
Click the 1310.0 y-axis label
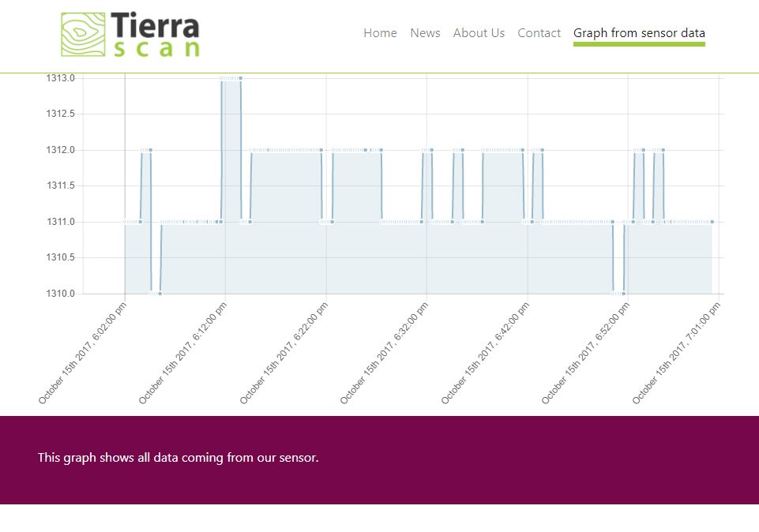pyautogui.click(x=61, y=294)
